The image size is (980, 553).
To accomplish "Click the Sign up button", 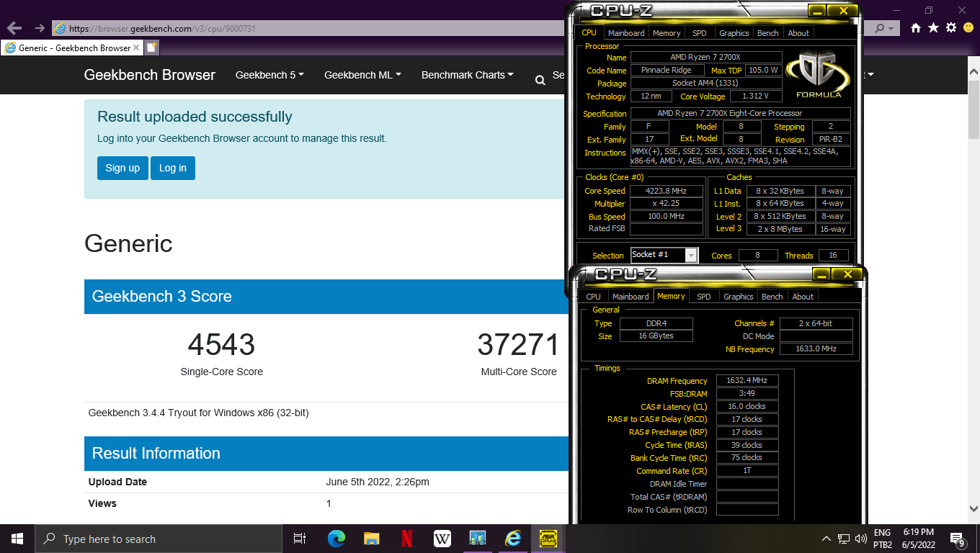I will pos(122,168).
